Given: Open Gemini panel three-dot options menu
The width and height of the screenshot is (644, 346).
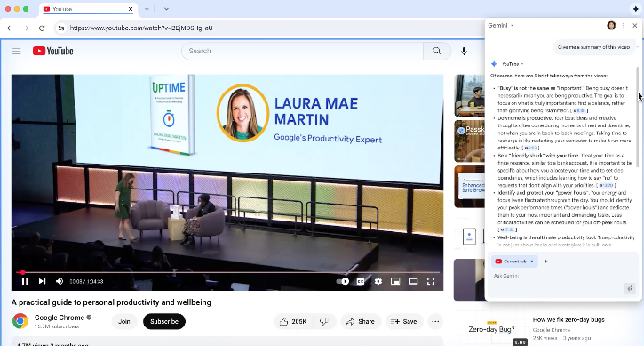Looking at the screenshot, I should [624, 26].
